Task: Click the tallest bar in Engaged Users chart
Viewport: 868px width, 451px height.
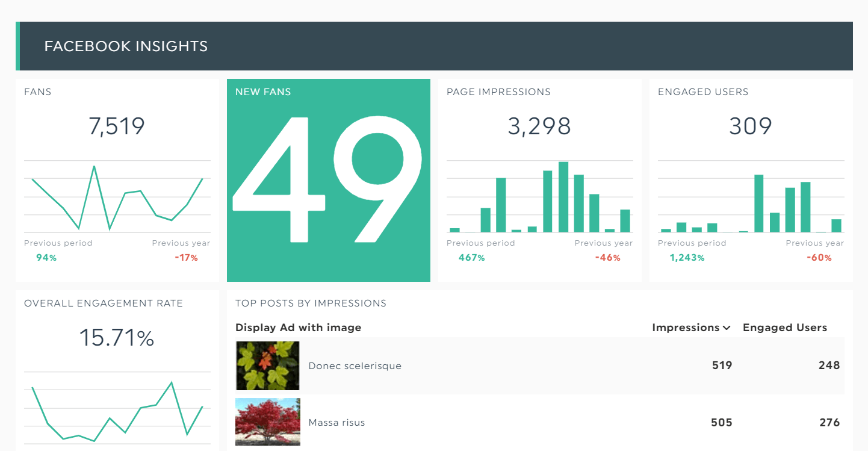Action: click(x=759, y=204)
